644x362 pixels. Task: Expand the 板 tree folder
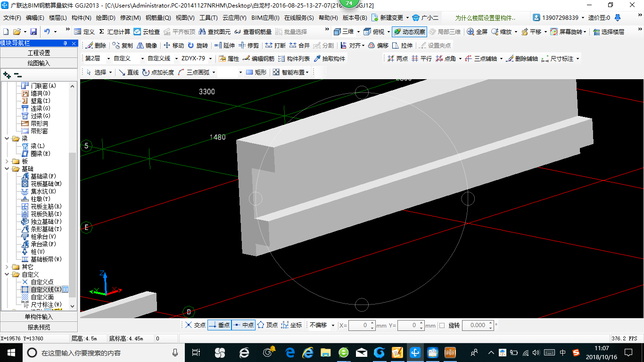click(7, 161)
